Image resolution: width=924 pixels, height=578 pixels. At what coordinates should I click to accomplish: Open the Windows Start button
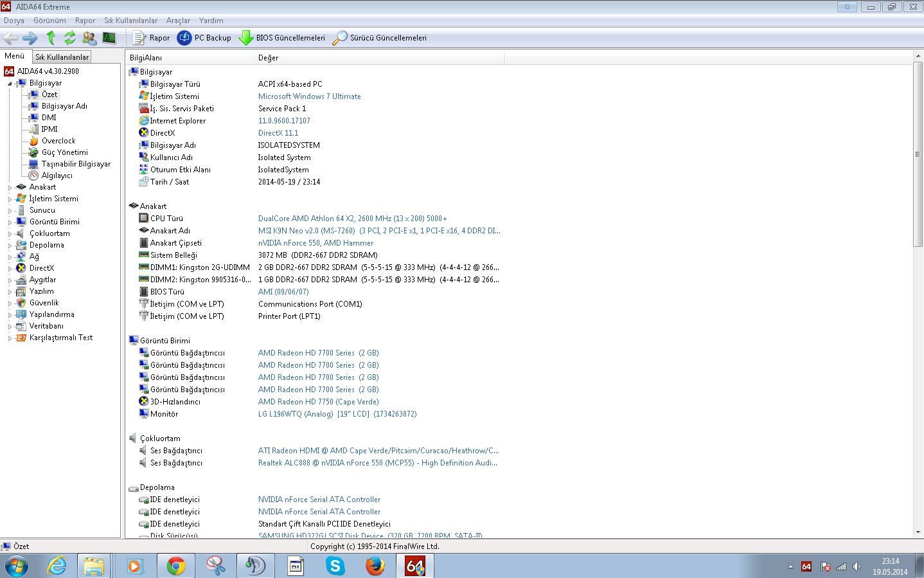point(16,566)
